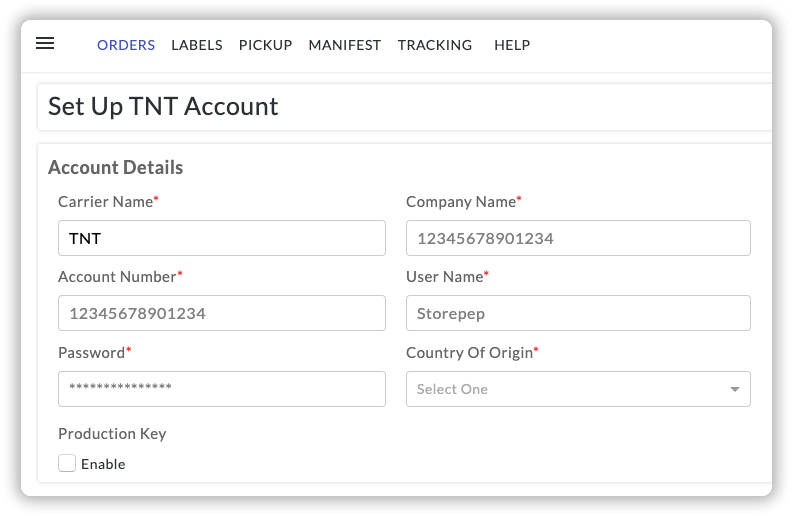Click the Account Details section title
The width and height of the screenshot is (793, 516).
115,167
